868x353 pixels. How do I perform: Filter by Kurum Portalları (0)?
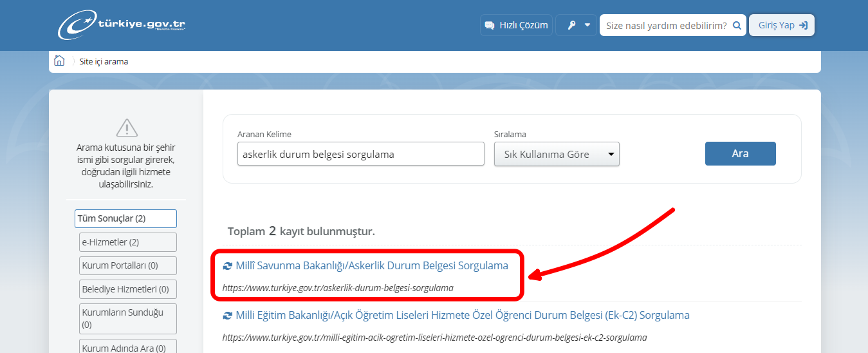(127, 265)
